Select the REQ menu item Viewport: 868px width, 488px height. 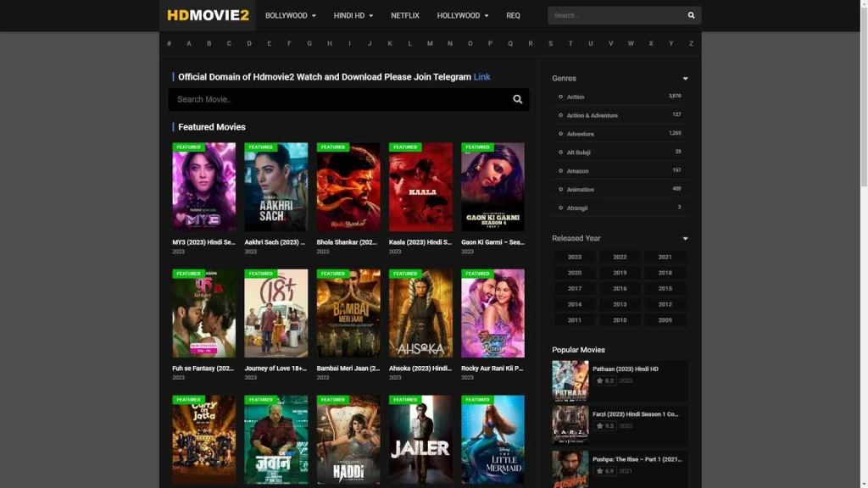pos(513,15)
